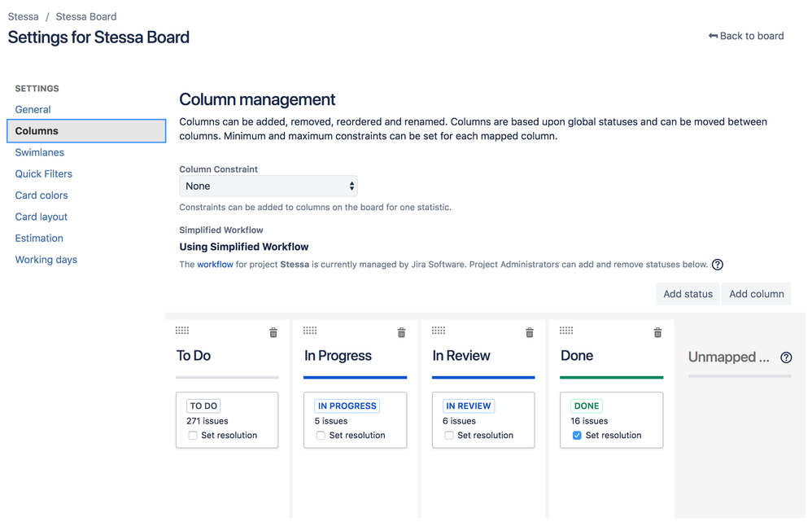
Task: Open help icon after simplified workflow description
Action: coord(718,265)
